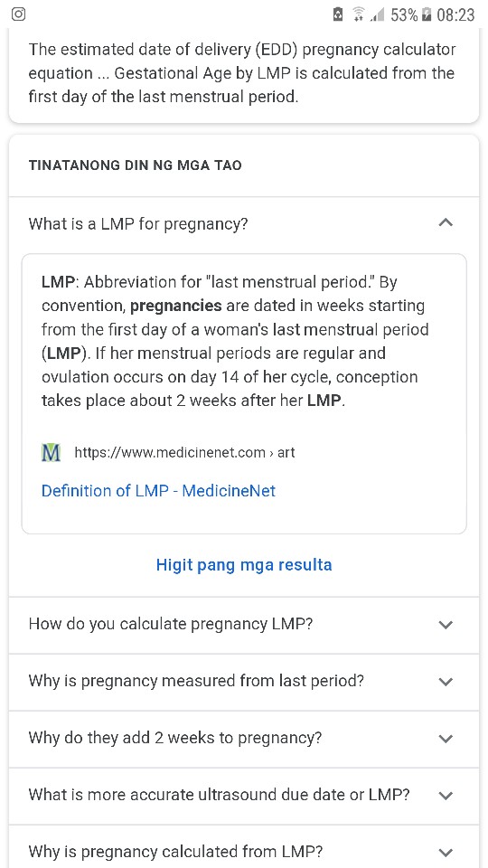Tap the battery status icon

tap(426, 14)
